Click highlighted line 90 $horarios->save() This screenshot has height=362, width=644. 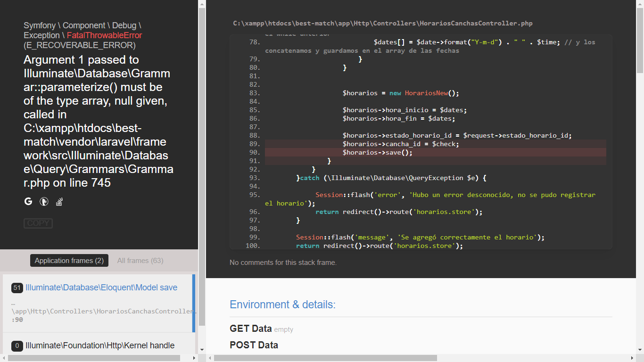coord(436,152)
